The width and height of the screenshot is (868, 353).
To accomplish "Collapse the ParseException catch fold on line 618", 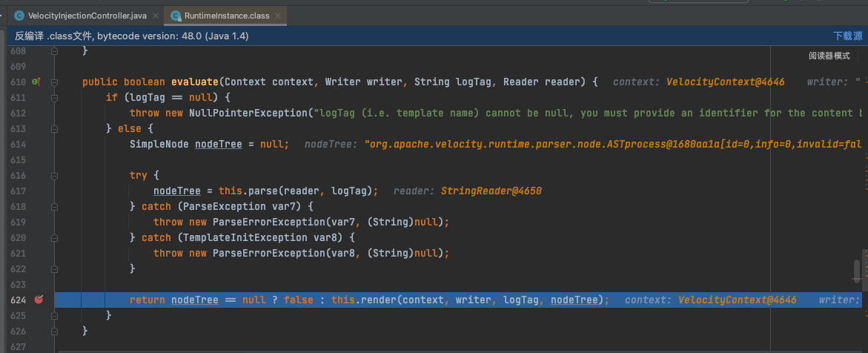I will (x=54, y=207).
